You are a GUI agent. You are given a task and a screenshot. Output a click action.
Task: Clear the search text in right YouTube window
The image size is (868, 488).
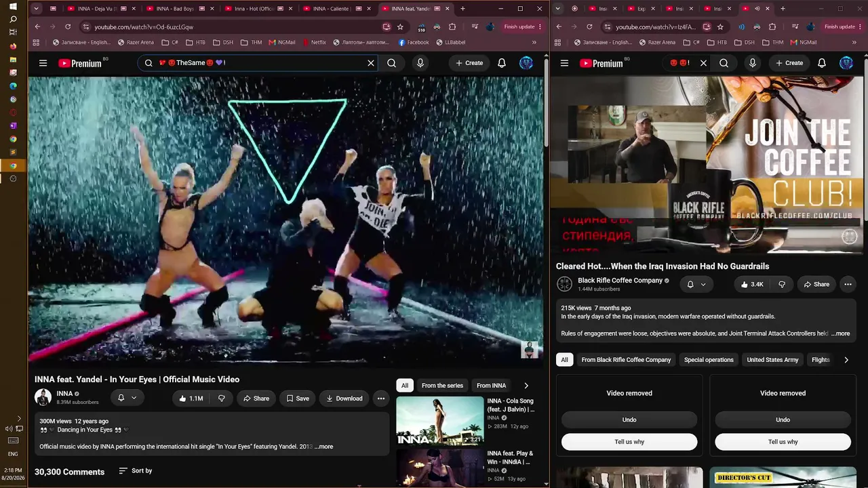(x=703, y=63)
